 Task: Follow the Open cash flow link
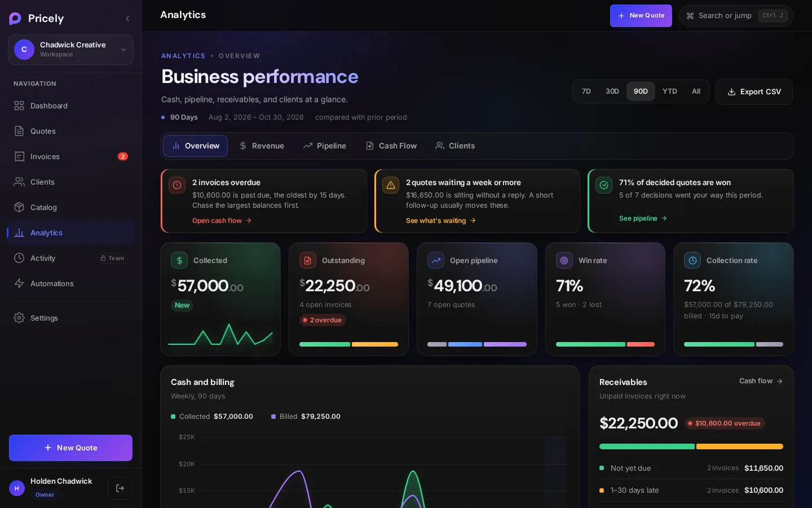click(x=222, y=221)
